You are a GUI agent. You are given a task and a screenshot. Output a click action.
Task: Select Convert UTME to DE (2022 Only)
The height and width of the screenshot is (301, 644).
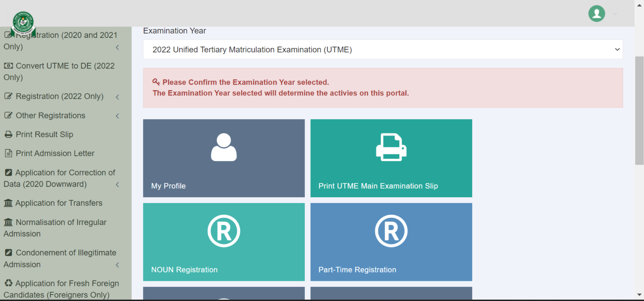click(x=59, y=71)
